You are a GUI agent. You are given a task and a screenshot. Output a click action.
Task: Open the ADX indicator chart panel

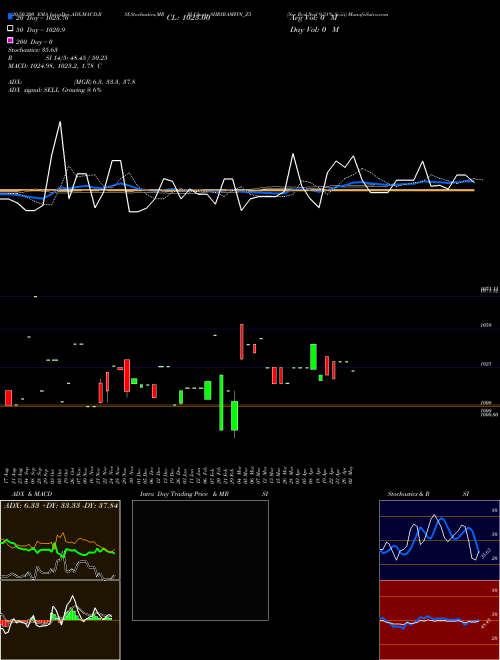pyautogui.click(x=60, y=540)
